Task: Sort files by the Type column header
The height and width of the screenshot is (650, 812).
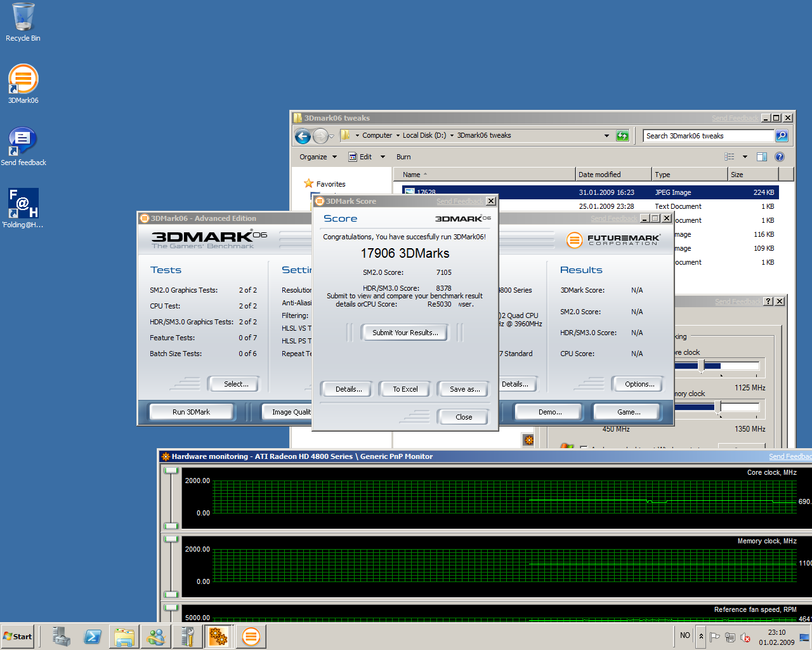Action: [x=690, y=175]
